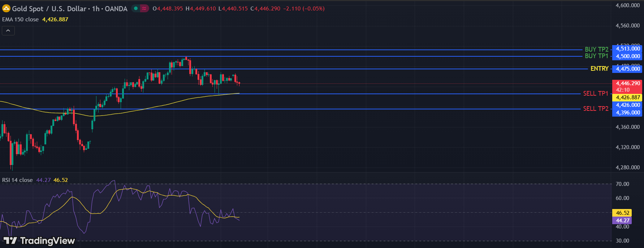The width and height of the screenshot is (644, 248).
Task: Select the SELL TP1 line label
Action: pyautogui.click(x=596, y=93)
